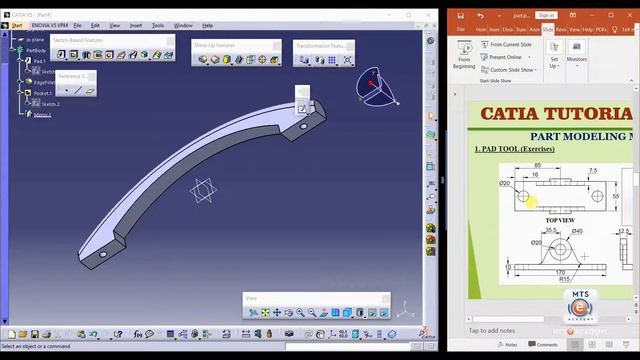Choose the Mirror tool in Transformation Features
Screen dimensions: 640x360
pyautogui.click(x=320, y=60)
